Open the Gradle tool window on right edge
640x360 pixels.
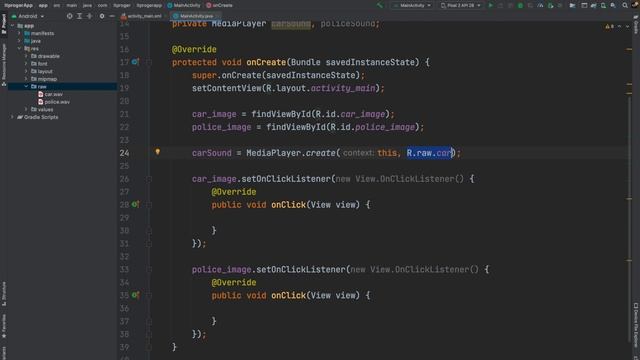[636, 25]
